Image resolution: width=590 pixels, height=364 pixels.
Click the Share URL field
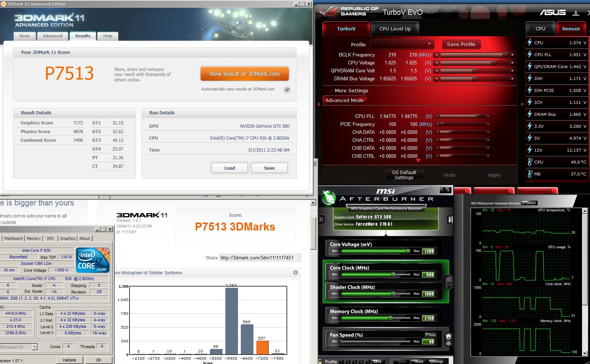pyautogui.click(x=260, y=258)
